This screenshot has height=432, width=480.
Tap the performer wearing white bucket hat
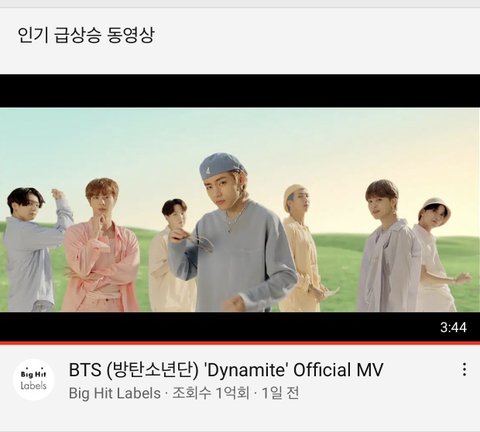tap(438, 255)
